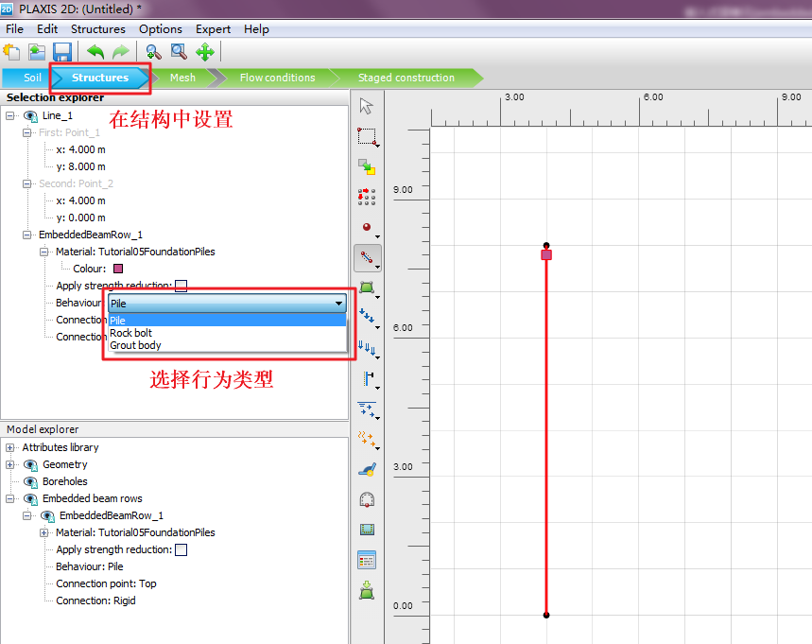Expand the Attributes library node
812x644 pixels.
pyautogui.click(x=9, y=447)
